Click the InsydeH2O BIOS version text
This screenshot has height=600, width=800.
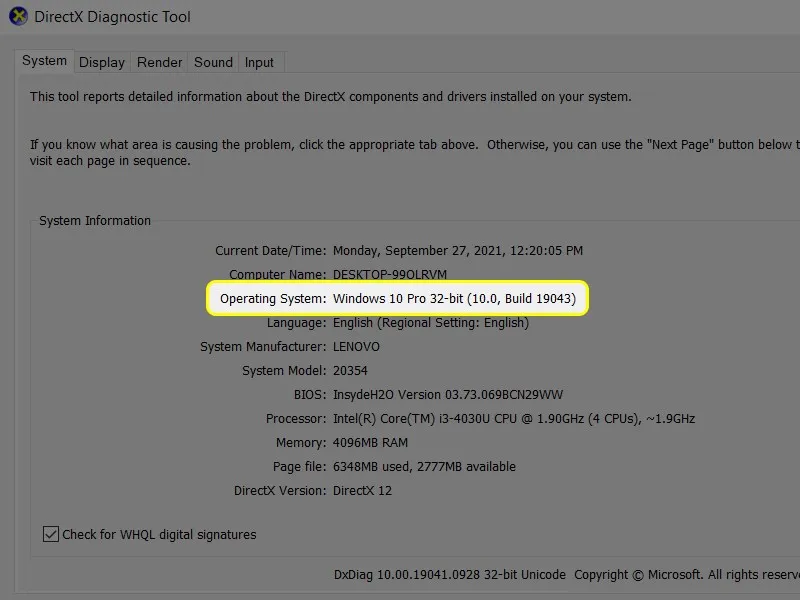(x=448, y=395)
